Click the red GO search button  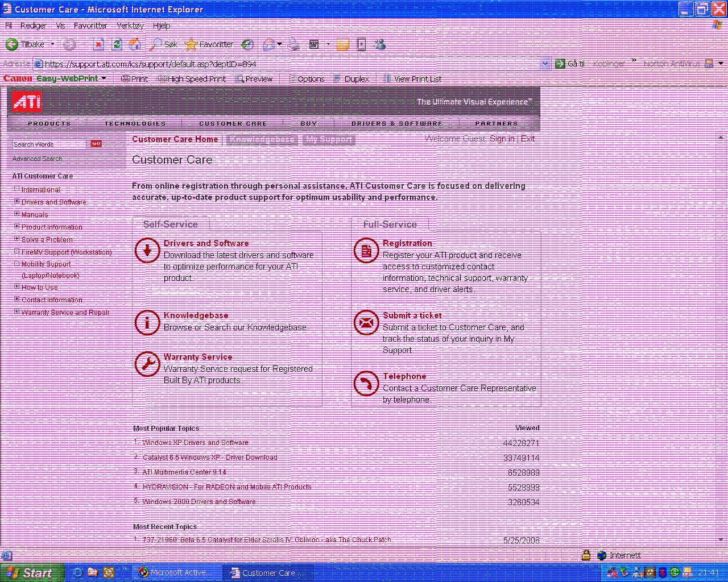tap(96, 144)
